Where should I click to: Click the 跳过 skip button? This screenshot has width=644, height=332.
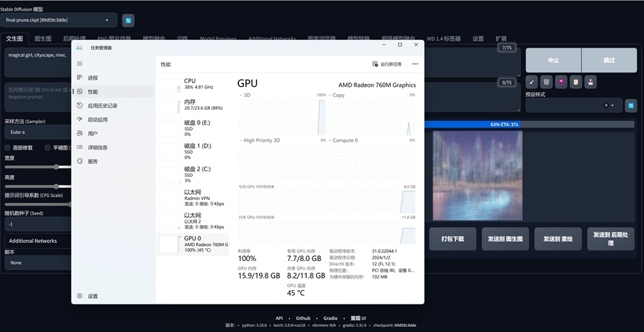pyautogui.click(x=609, y=60)
